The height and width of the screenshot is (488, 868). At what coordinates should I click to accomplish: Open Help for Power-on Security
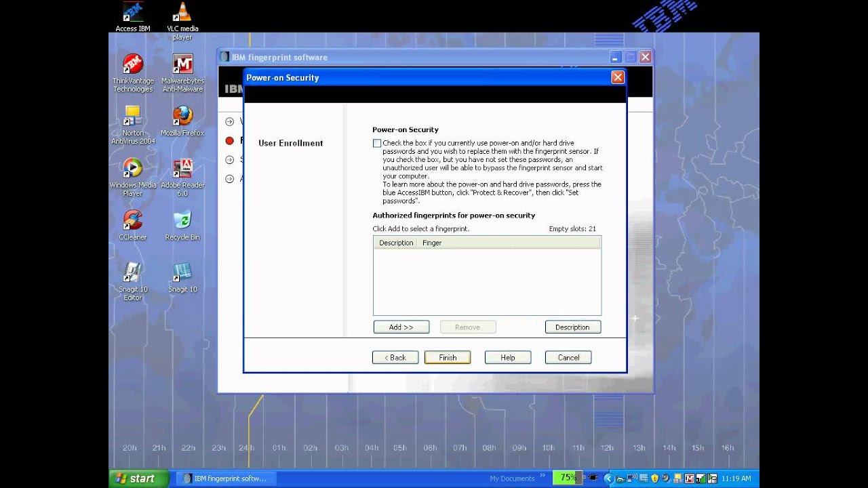click(508, 357)
